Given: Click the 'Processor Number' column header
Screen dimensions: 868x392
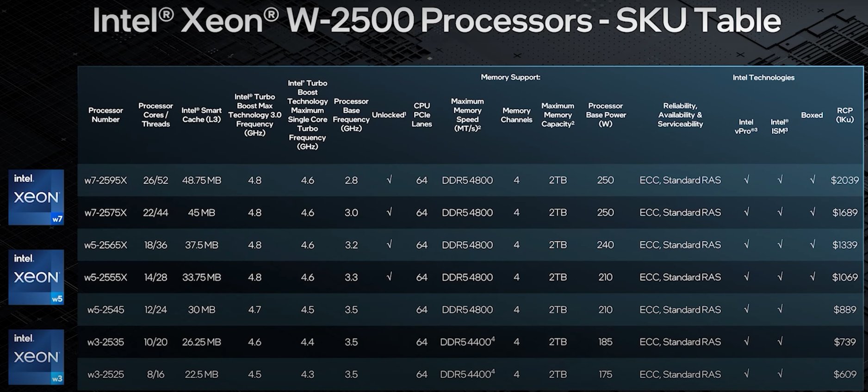Looking at the screenshot, I should point(105,115).
